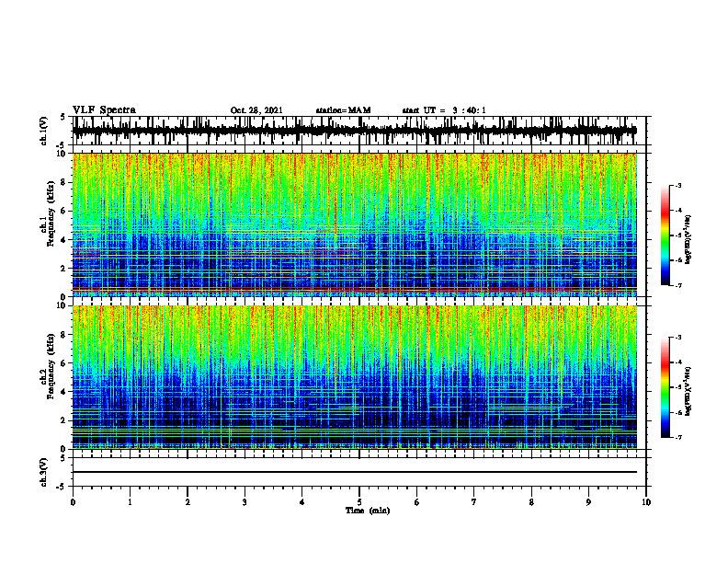This screenshot has width=728, height=563.
Task: Select the ch.1 "Frequency (kHz)" axis label
Action: pyautogui.click(x=51, y=214)
